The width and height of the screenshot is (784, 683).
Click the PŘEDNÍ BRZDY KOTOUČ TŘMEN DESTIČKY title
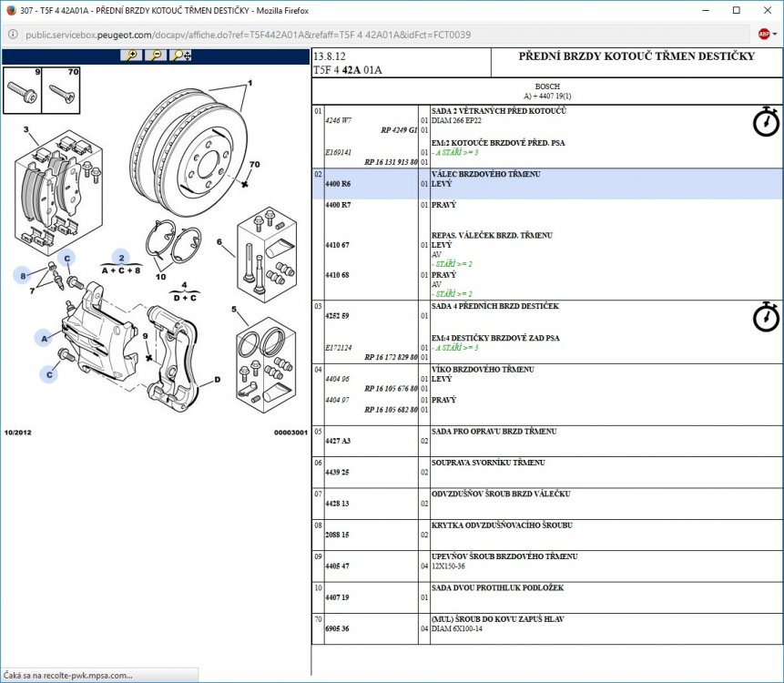636,56
